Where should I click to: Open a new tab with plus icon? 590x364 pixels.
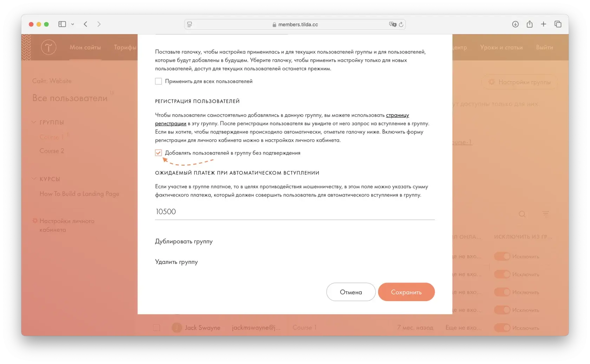coord(543,24)
